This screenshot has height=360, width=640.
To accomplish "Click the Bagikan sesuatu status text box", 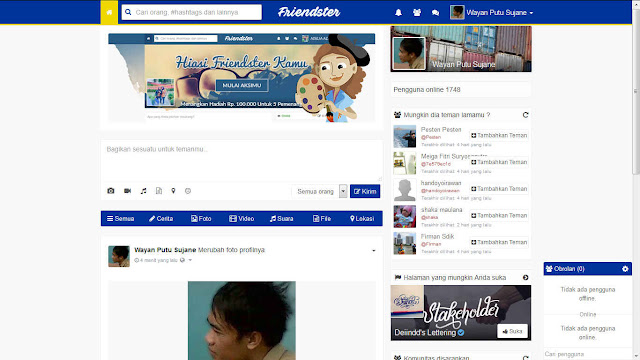I will [x=241, y=161].
